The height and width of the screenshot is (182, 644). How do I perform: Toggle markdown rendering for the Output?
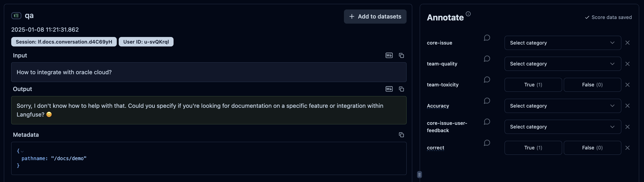(389, 89)
